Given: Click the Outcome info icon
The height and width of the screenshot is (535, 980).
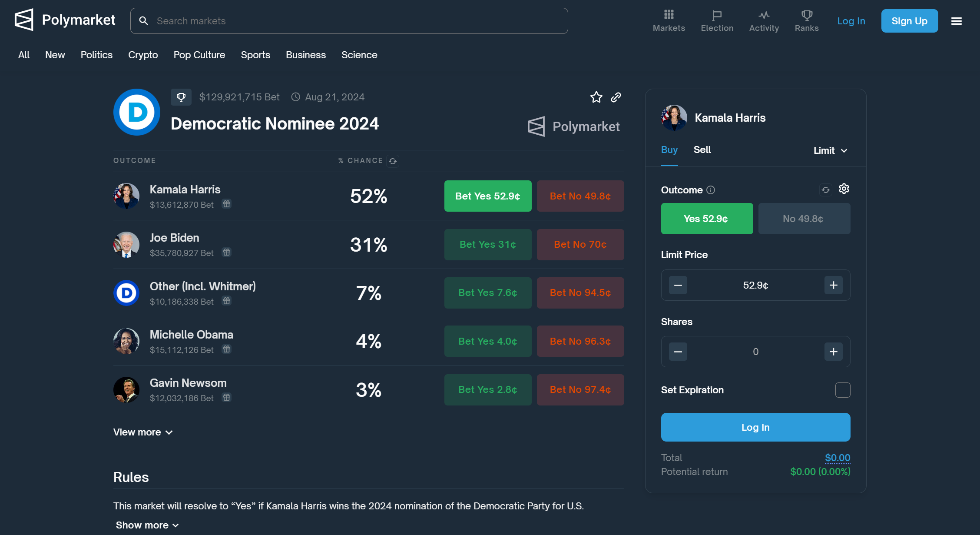Looking at the screenshot, I should click(711, 190).
